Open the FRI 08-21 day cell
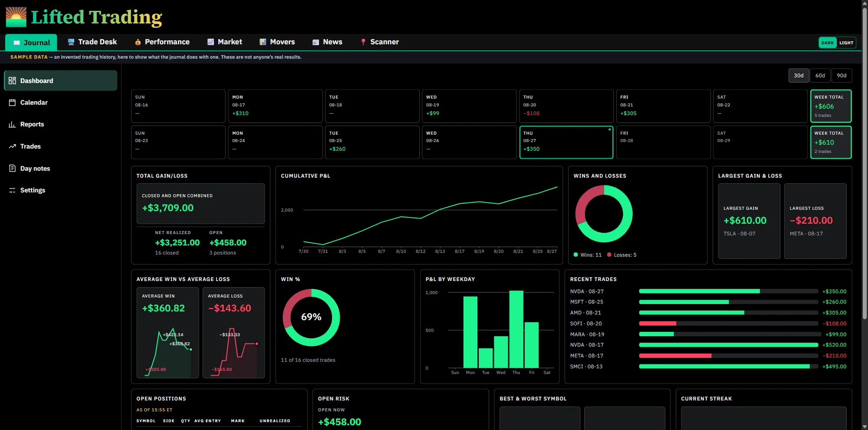The width and height of the screenshot is (868, 430). [x=663, y=106]
